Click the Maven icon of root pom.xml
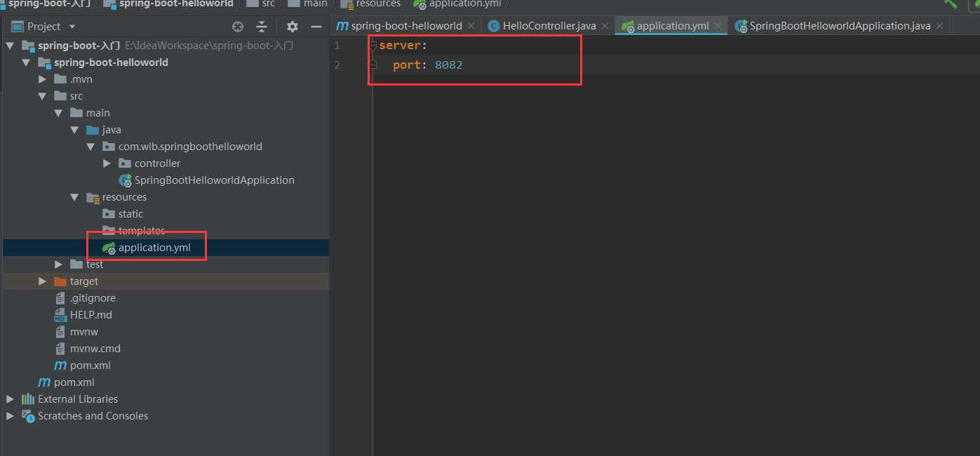Screen dimensions: 980x456 pyautogui.click(x=43, y=382)
